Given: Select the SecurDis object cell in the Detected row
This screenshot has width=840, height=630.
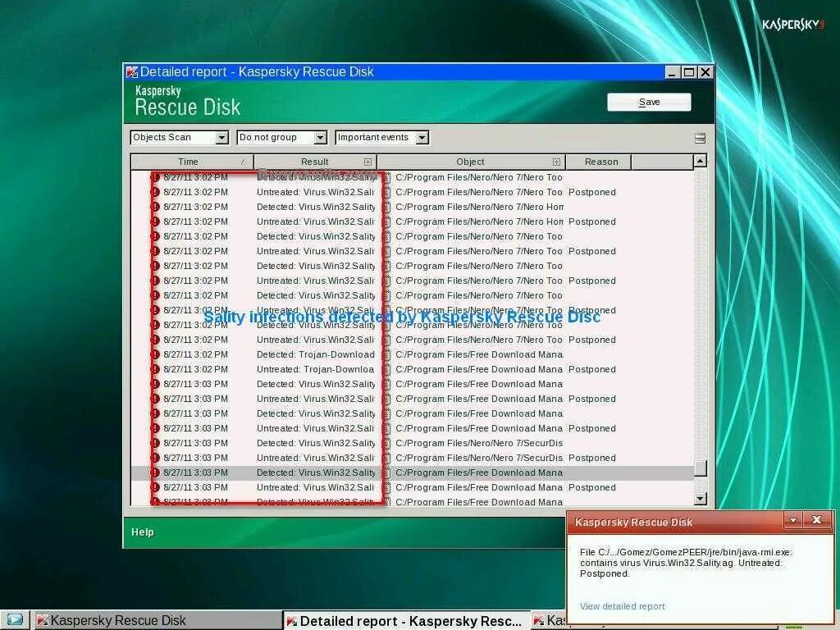Looking at the screenshot, I should pyautogui.click(x=479, y=443).
